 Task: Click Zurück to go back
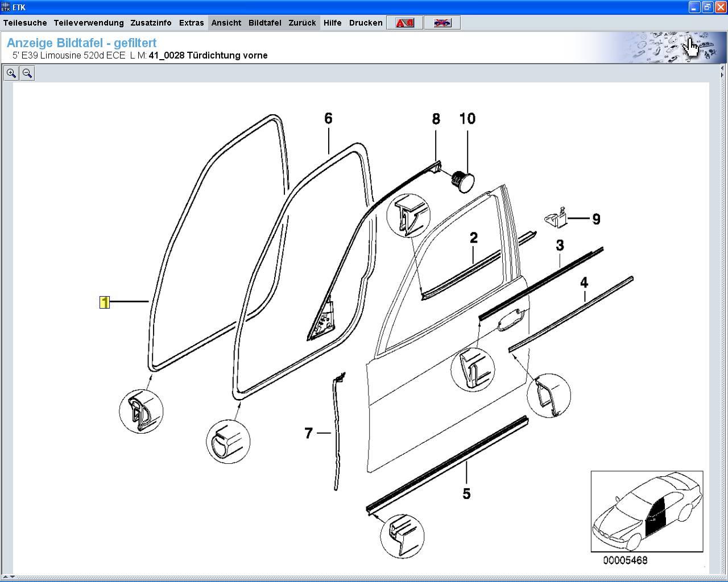click(302, 23)
